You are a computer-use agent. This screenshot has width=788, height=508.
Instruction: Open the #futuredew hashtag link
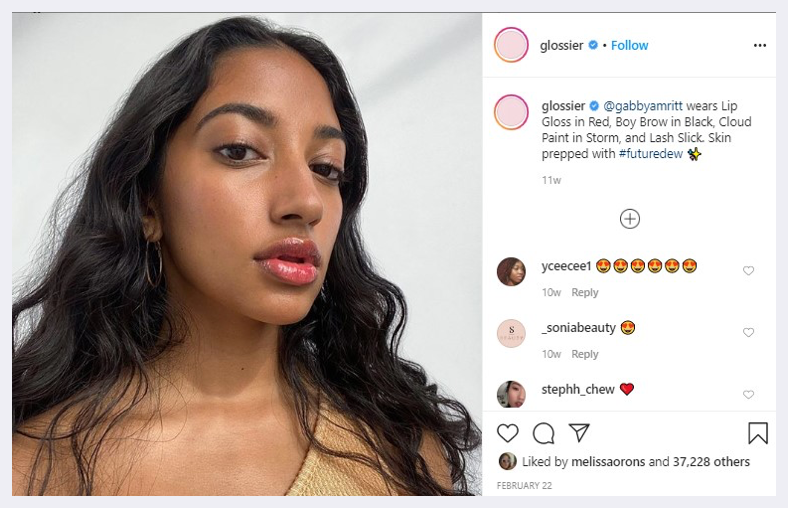tap(650, 154)
